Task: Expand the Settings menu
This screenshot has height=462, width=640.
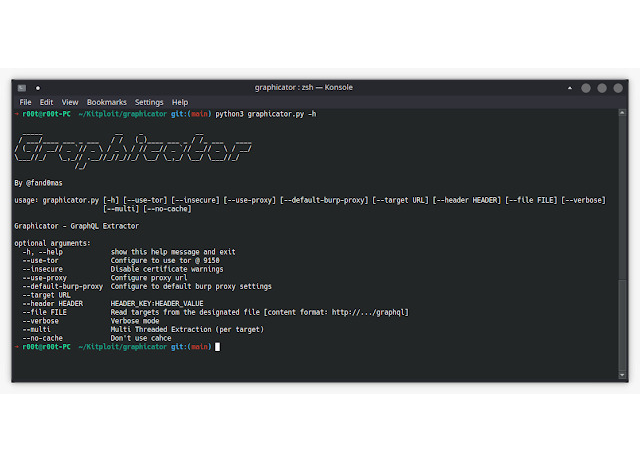Action: tap(149, 102)
